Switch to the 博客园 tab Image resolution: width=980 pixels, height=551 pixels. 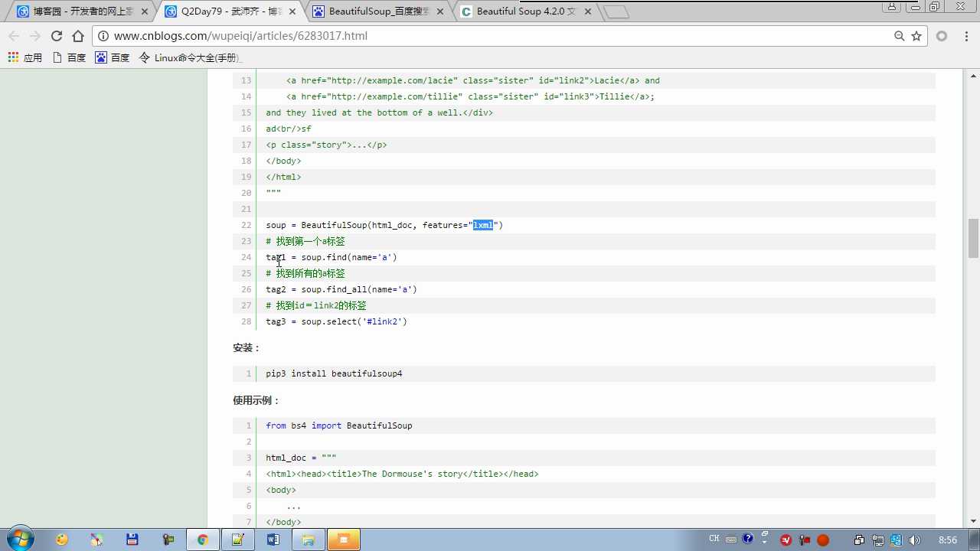click(81, 11)
